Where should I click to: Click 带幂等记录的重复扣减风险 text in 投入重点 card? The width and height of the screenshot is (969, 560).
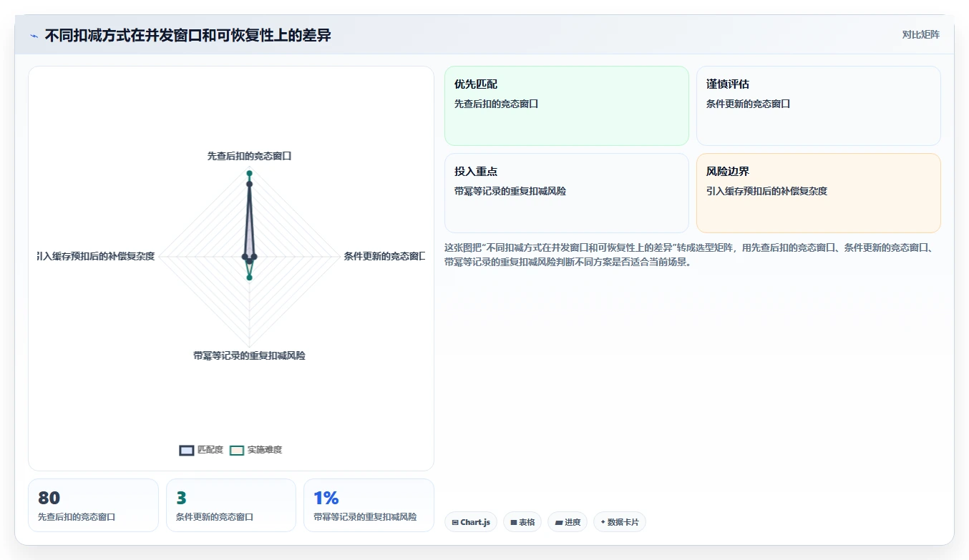510,191
